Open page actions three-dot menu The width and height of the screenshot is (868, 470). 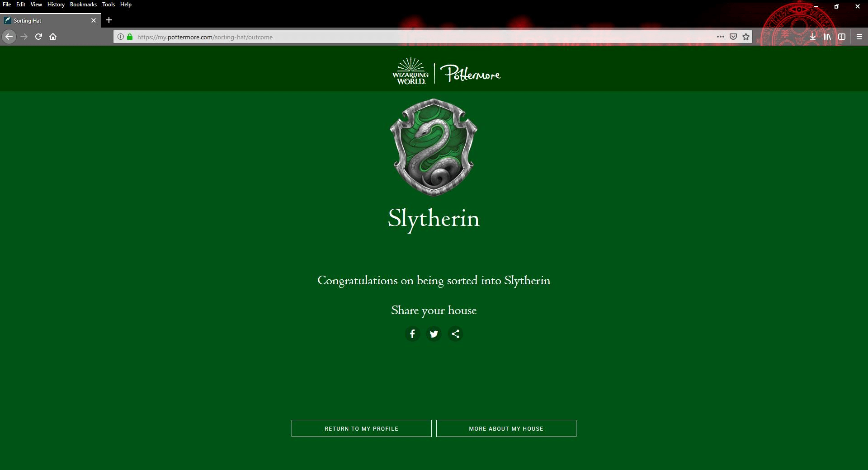(x=721, y=37)
